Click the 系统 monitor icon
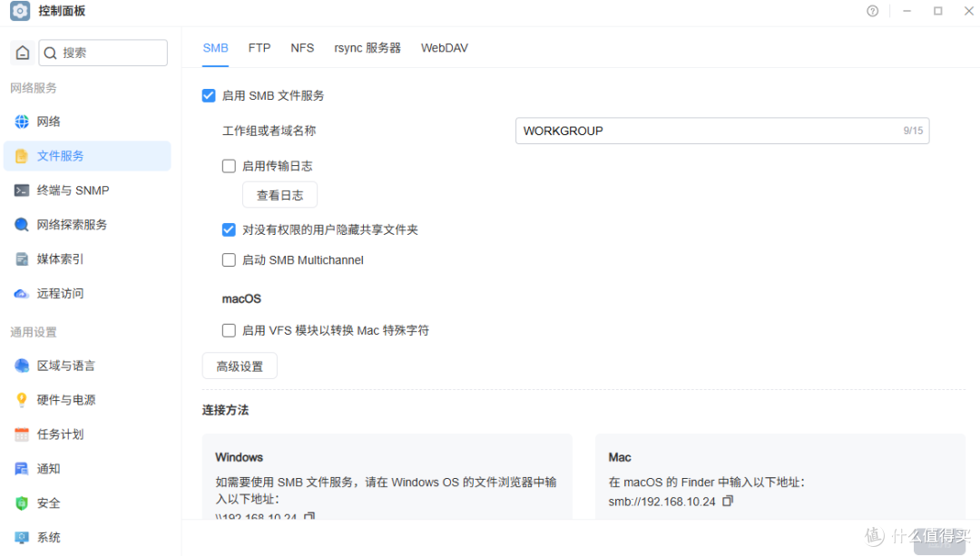The image size is (980, 556). [22, 537]
